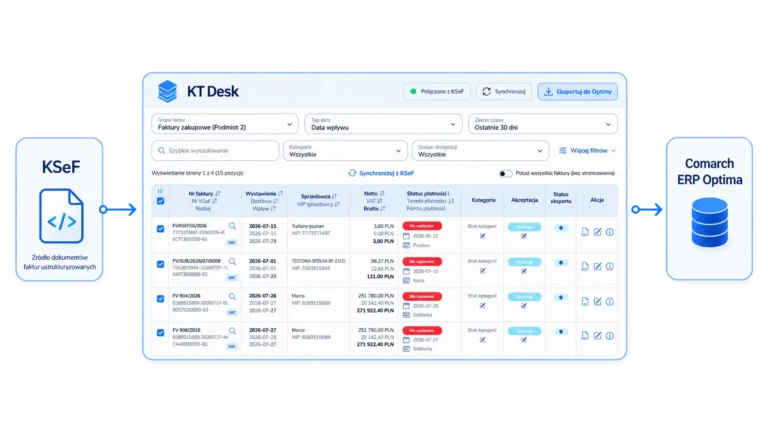Open 'Zakres czasu' Ostatnie 30 dni dropdown
The image size is (768, 432).
point(543,124)
